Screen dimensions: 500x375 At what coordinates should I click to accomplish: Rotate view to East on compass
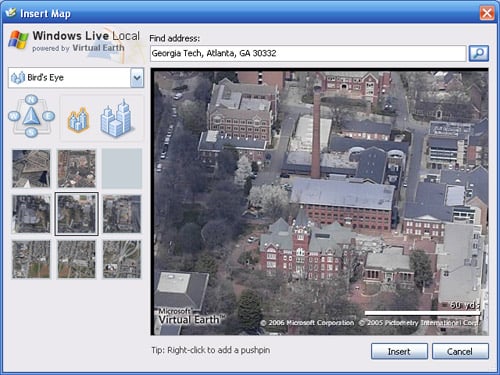tap(49, 116)
